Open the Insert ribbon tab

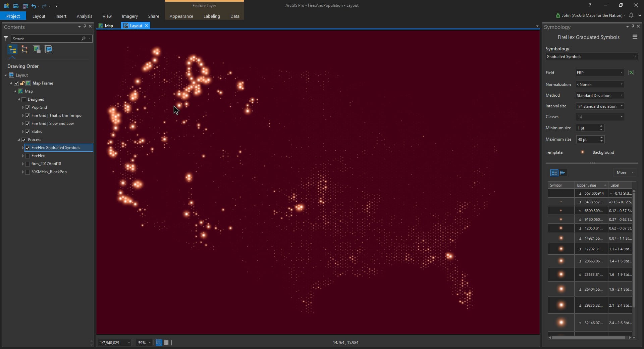(x=61, y=16)
